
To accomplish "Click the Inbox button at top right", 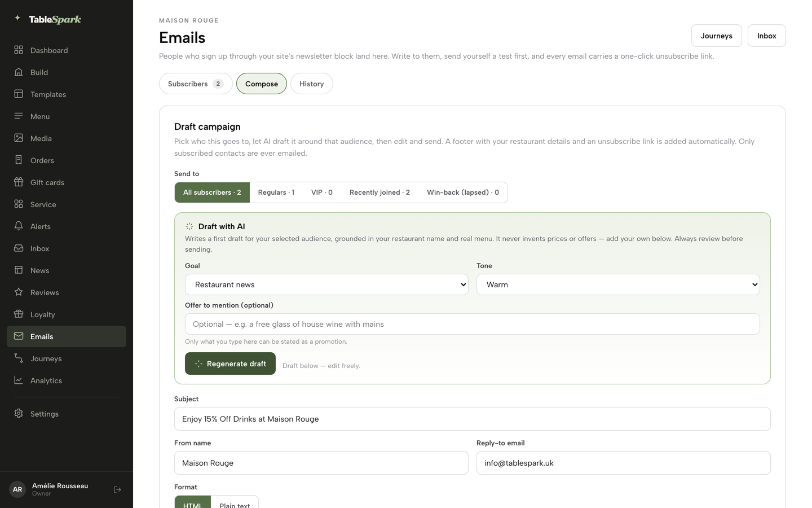I will [x=767, y=36].
